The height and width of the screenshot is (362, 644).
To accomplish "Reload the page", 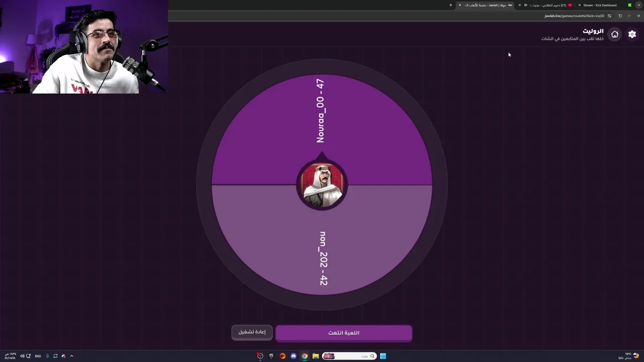I will pyautogui.click(x=620, y=16).
